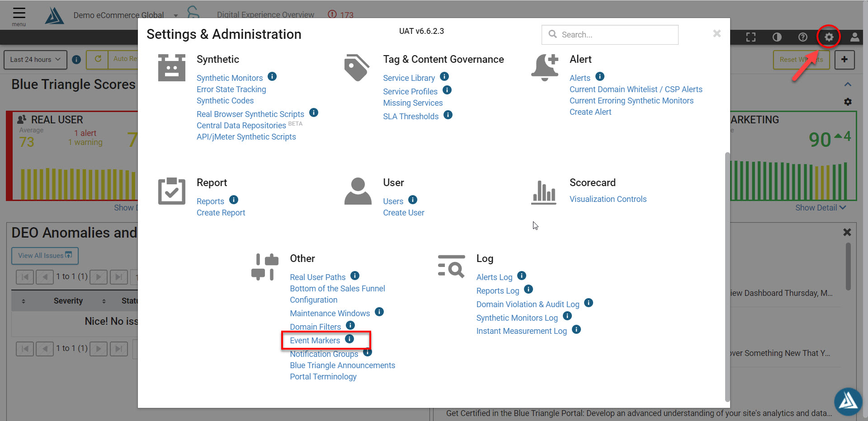Click the widget settings gear below collapse chevron
This screenshot has width=868, height=421.
tap(848, 102)
